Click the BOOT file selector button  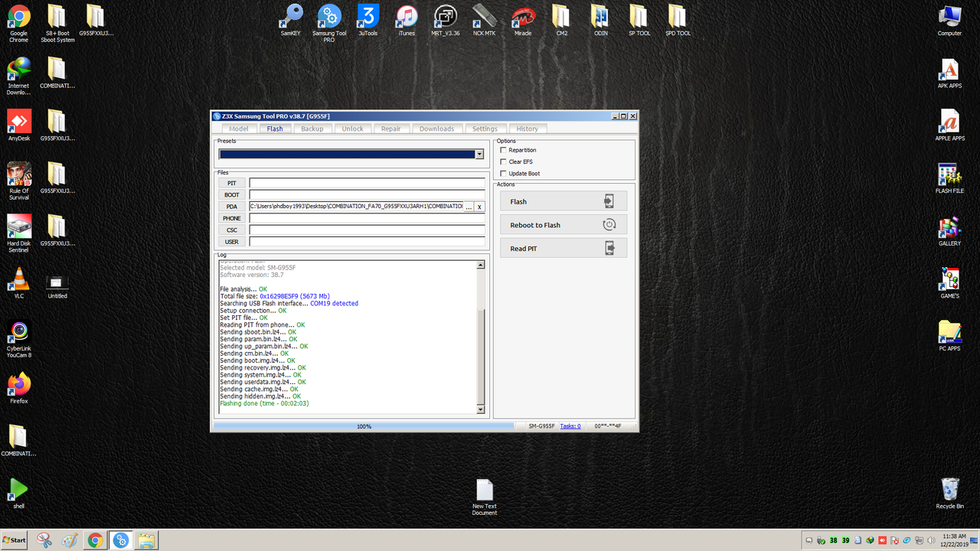[x=232, y=195]
